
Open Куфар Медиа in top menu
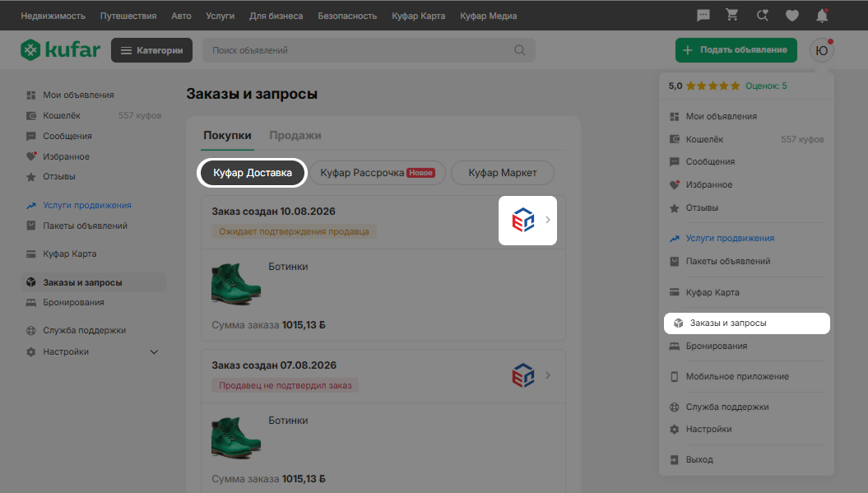tap(488, 16)
